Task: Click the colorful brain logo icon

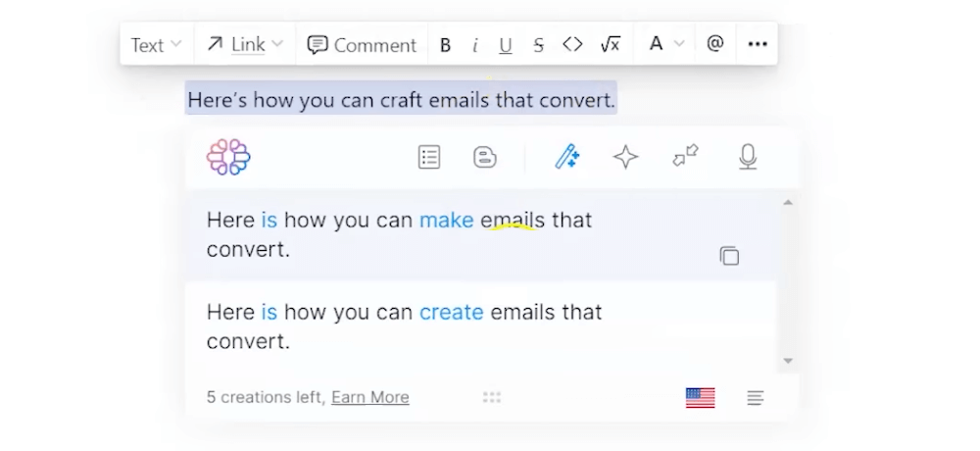Action: click(x=228, y=157)
